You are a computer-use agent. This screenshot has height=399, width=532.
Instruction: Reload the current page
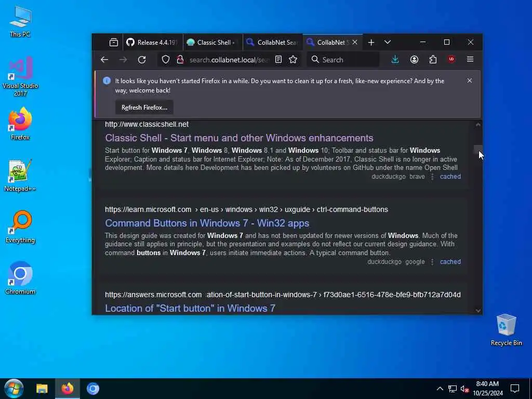[142, 60]
